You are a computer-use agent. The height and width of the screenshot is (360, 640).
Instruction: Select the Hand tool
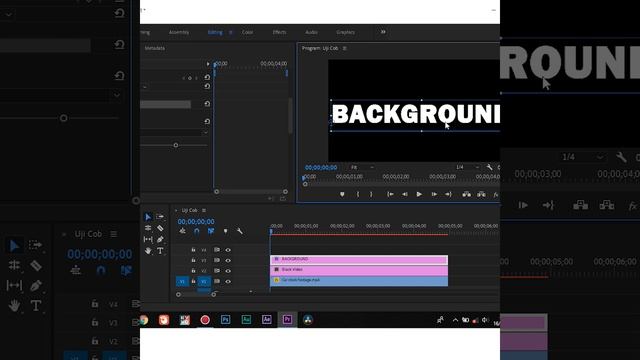[x=148, y=251]
